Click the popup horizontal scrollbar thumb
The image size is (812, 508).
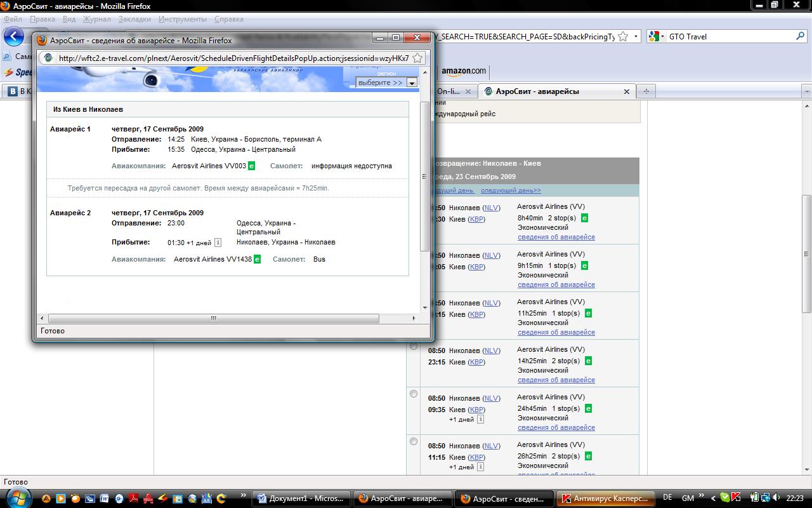tap(213, 318)
